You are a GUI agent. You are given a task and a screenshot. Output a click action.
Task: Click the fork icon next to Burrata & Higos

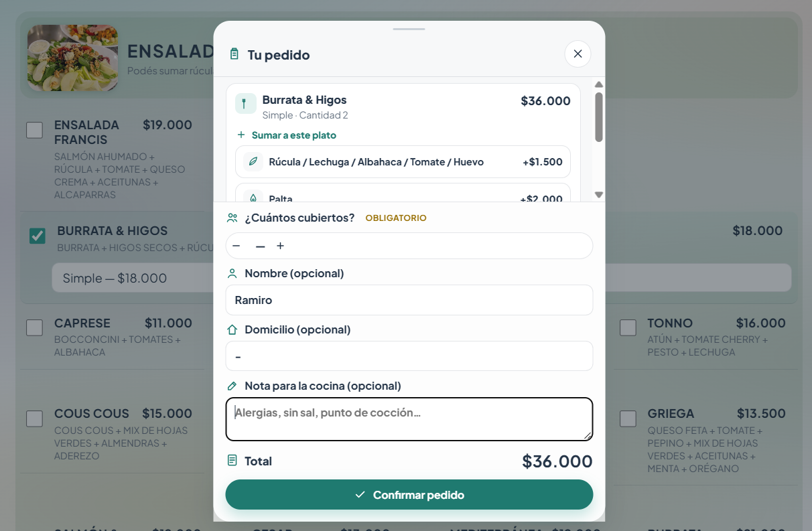coord(245,104)
